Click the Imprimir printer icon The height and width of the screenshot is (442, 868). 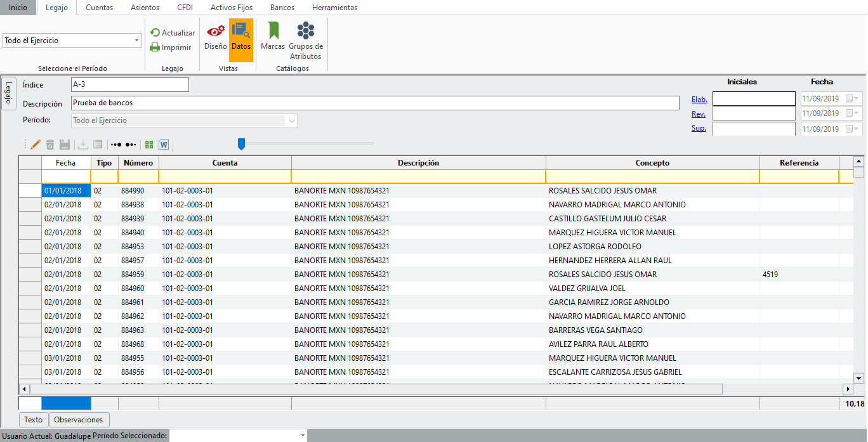pyautogui.click(x=155, y=47)
